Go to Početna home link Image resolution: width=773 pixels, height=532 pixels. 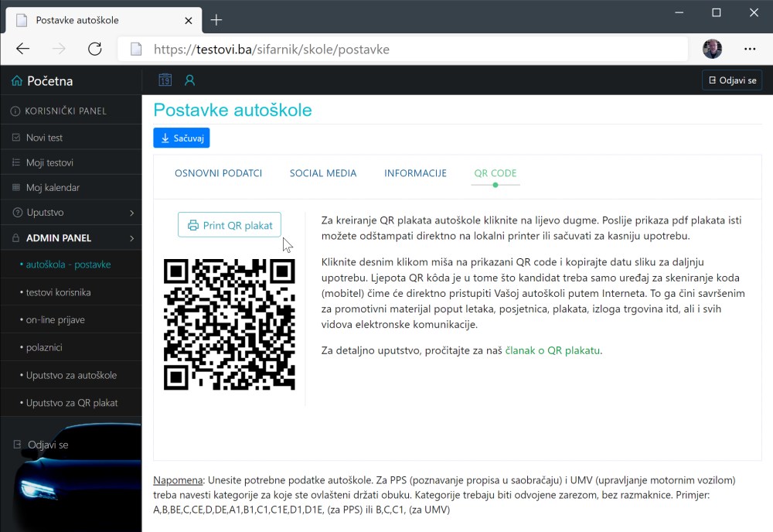pyautogui.click(x=49, y=81)
